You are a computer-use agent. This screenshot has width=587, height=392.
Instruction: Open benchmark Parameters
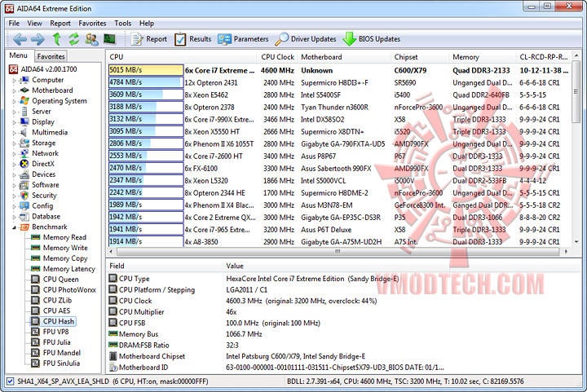click(243, 39)
